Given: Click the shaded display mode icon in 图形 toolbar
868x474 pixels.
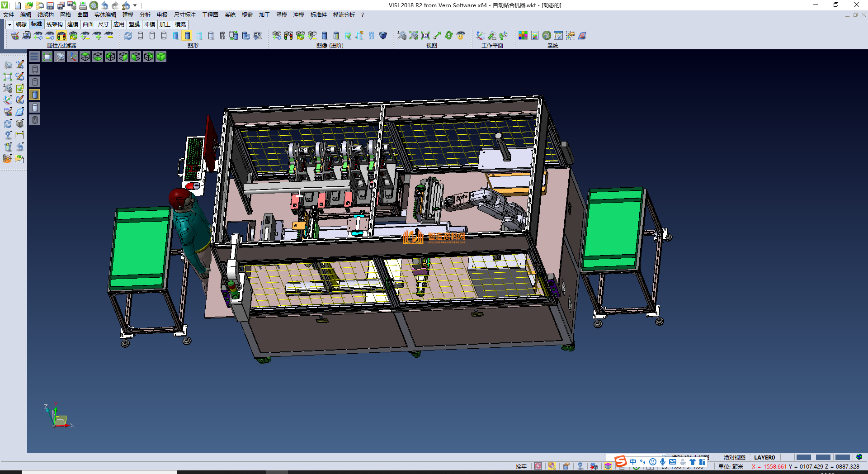Looking at the screenshot, I should [x=188, y=36].
